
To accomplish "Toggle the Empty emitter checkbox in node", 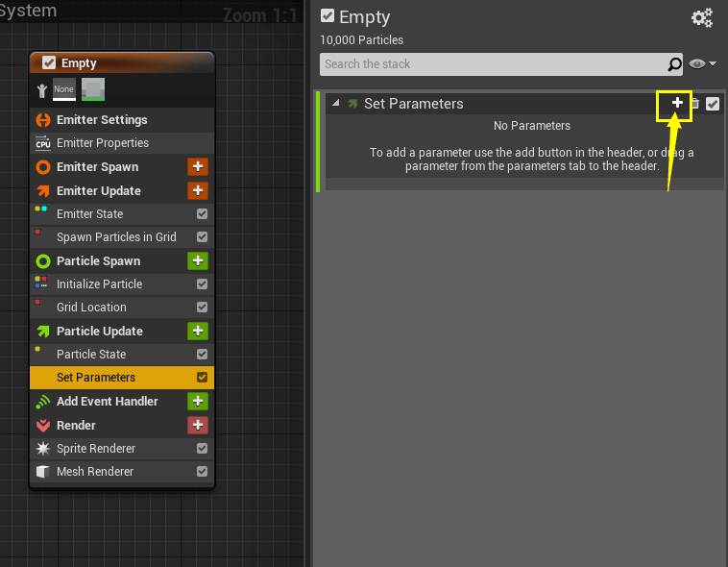I will (49, 62).
